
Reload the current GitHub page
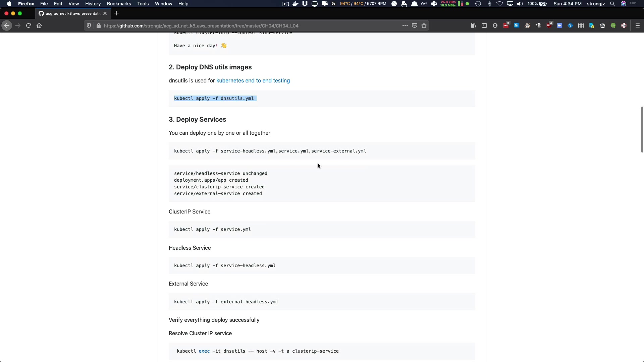pyautogui.click(x=29, y=26)
